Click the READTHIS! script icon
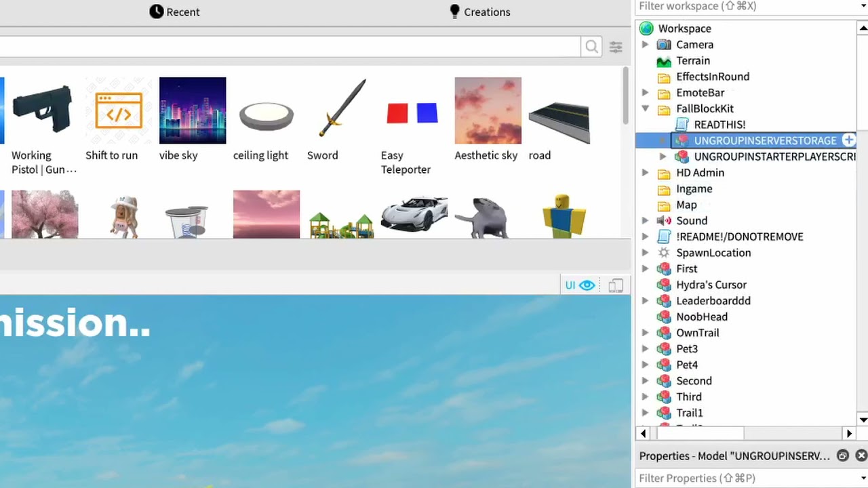Viewport: 868px width, 488px height. tap(682, 125)
